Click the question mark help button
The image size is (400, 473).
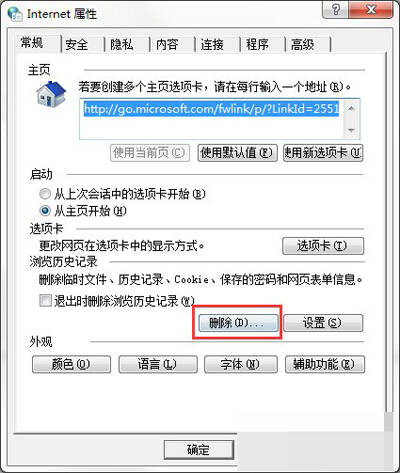(x=336, y=9)
